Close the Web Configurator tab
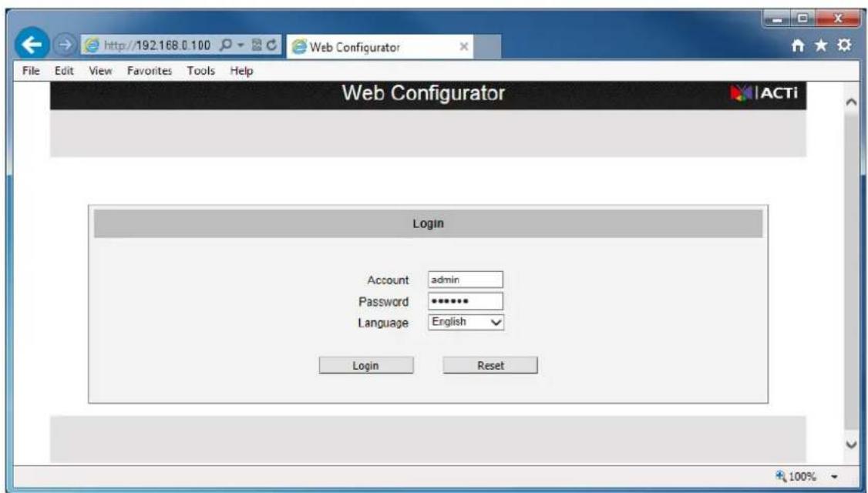The height and width of the screenshot is (493, 868). click(464, 46)
